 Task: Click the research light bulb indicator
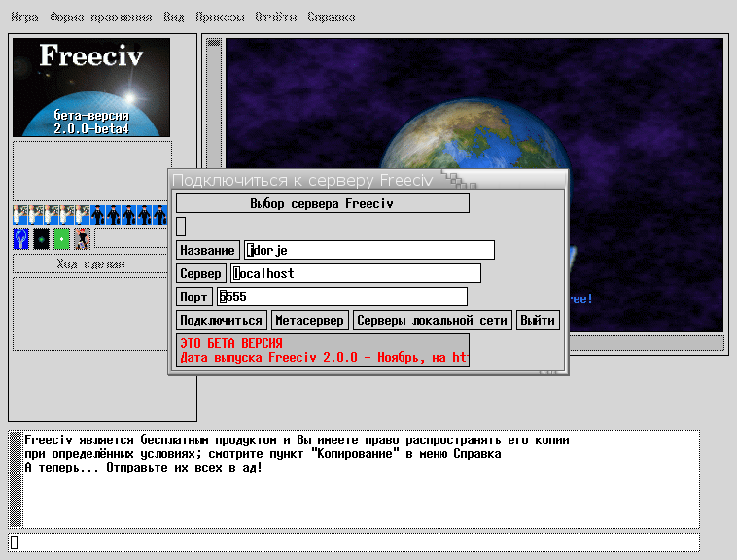point(21,239)
